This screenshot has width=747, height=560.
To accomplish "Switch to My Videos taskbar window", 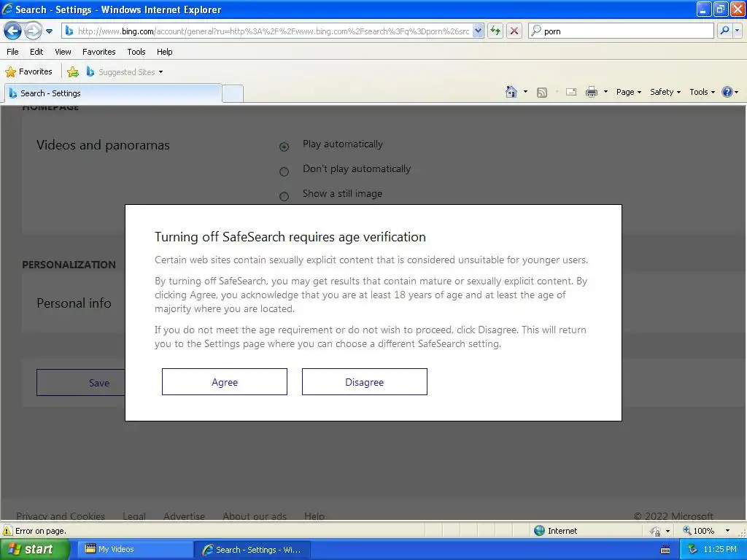I will [135, 550].
